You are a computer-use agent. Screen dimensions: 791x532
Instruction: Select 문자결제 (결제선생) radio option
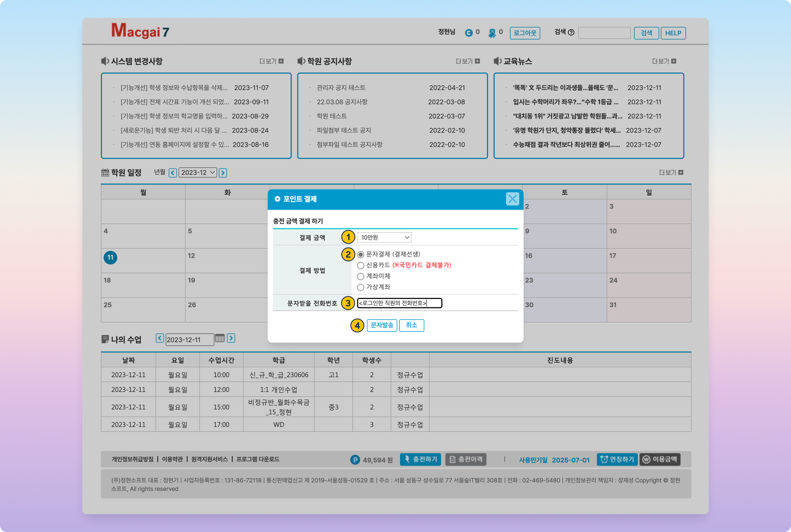tap(360, 254)
